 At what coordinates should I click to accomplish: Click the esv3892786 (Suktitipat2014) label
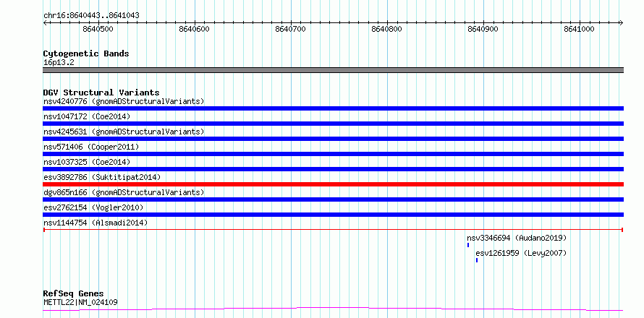[x=102, y=177]
